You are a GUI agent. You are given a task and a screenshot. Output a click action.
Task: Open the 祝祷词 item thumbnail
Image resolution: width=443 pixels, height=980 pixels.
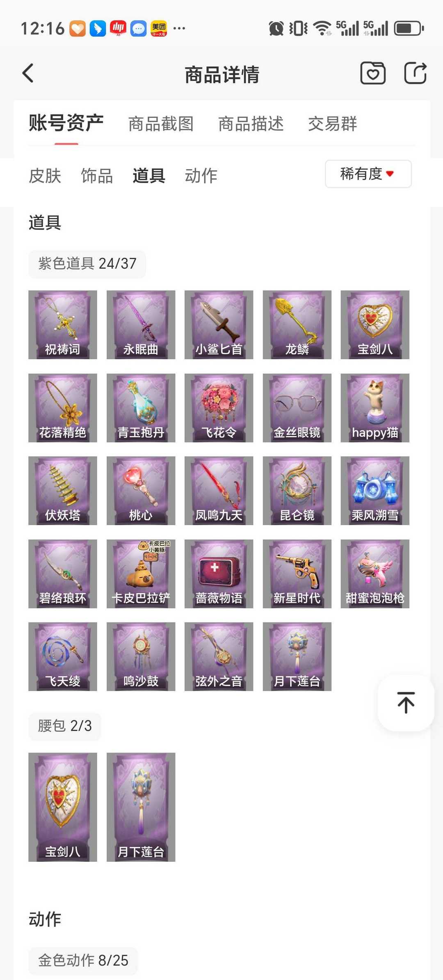[63, 325]
